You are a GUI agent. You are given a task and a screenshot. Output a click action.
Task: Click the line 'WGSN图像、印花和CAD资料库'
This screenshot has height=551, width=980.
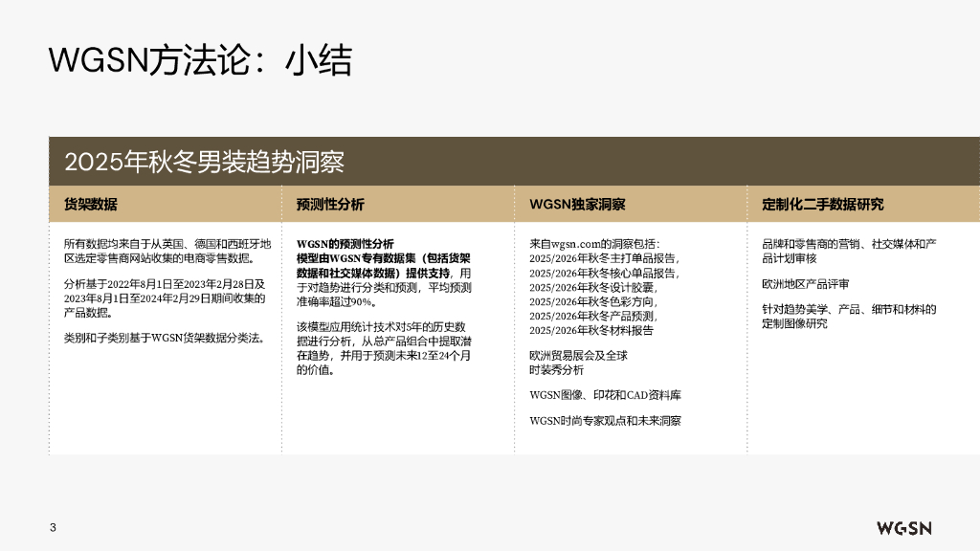[x=605, y=395]
